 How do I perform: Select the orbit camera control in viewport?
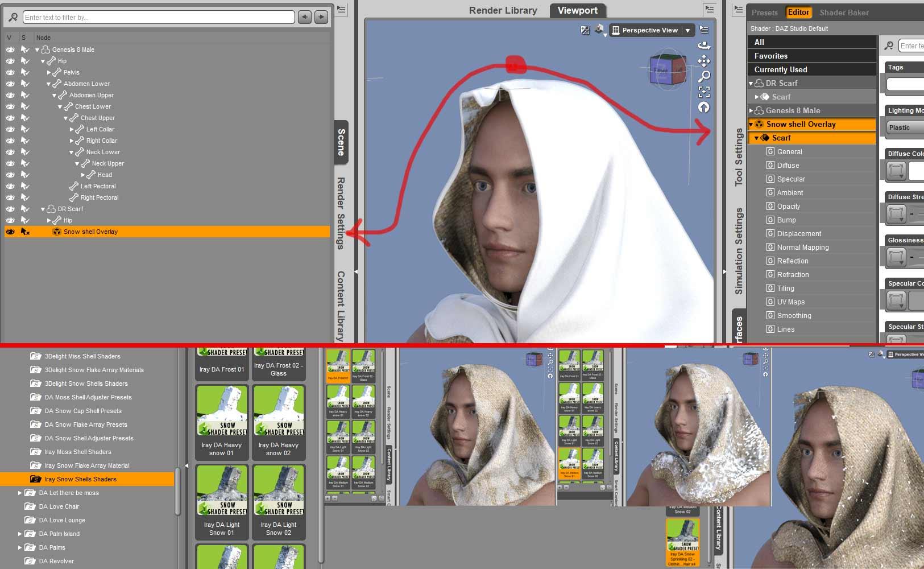(704, 45)
